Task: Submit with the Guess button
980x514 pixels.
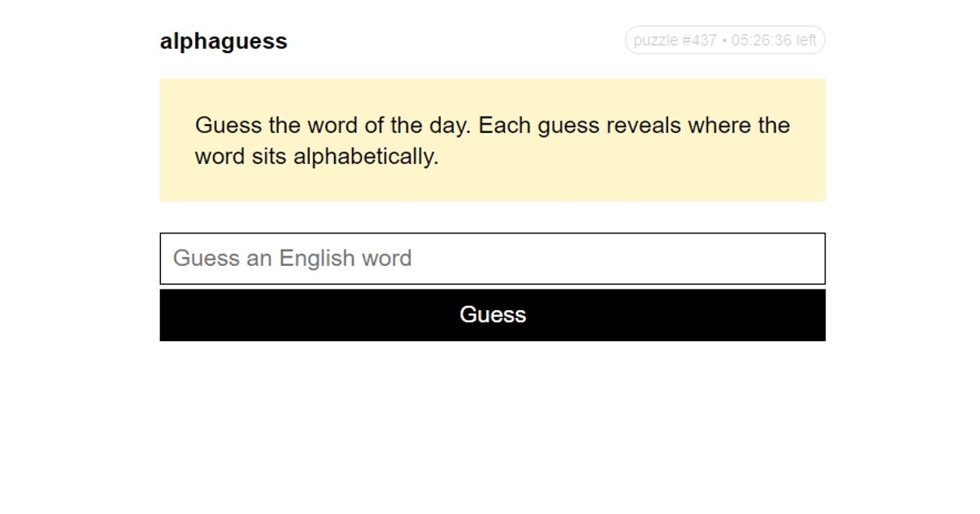Action: [492, 315]
